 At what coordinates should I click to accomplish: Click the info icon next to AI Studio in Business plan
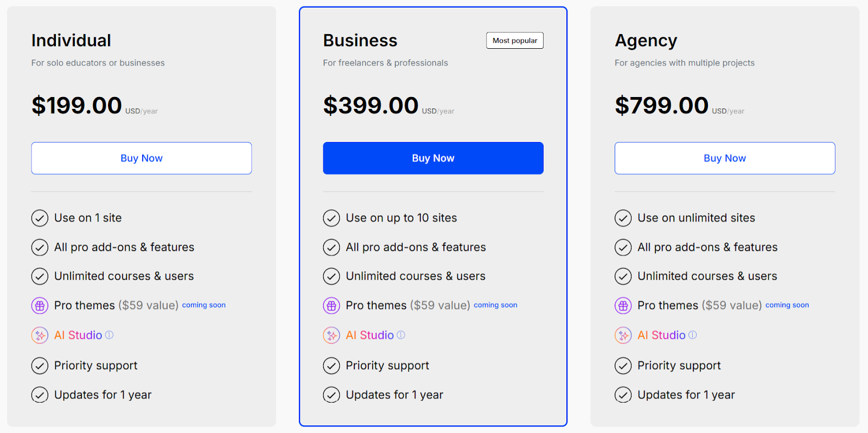[400, 335]
